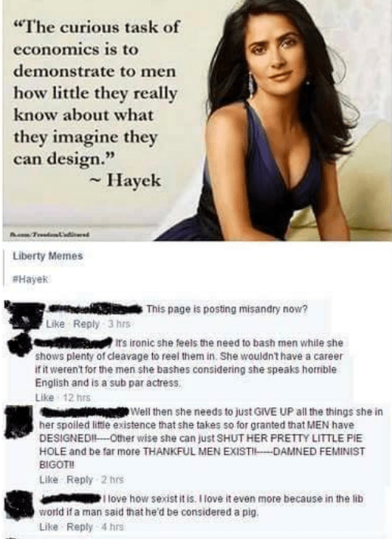Viewport: 392px width, 539px height.
Task: Click the third commenter's blacked-out avatar
Action: pyautogui.click(x=19, y=422)
